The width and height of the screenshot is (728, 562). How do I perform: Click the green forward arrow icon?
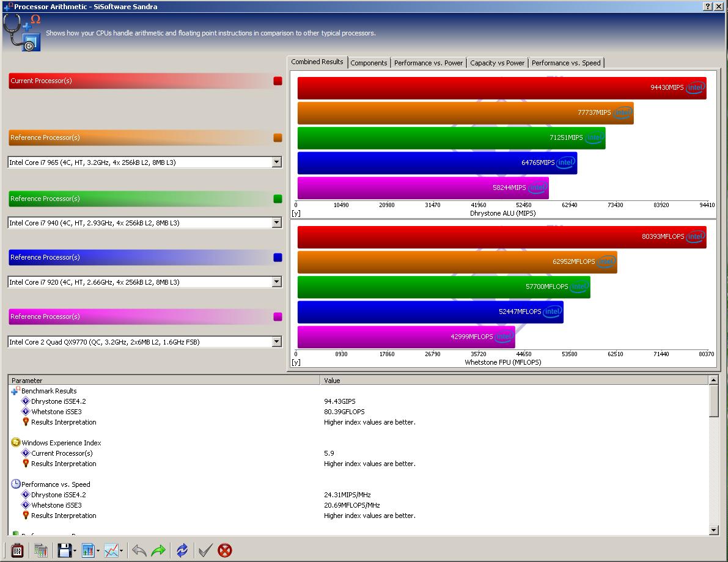(x=158, y=550)
